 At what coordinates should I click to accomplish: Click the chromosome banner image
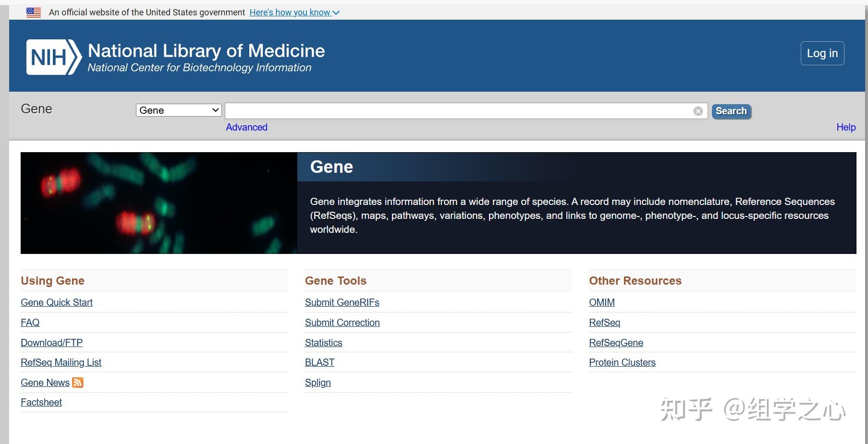[159, 203]
